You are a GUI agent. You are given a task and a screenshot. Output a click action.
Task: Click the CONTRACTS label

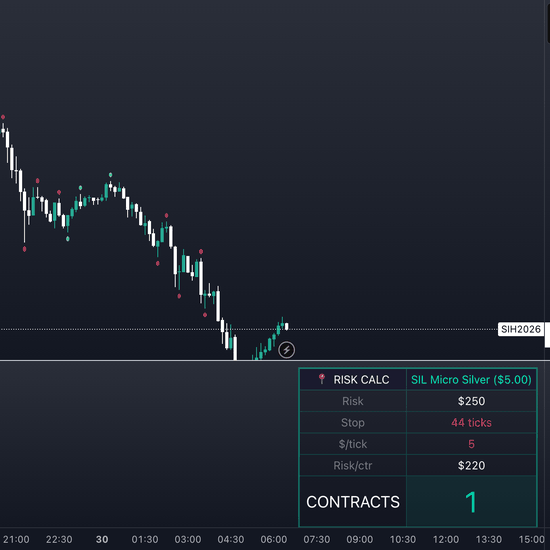[353, 502]
